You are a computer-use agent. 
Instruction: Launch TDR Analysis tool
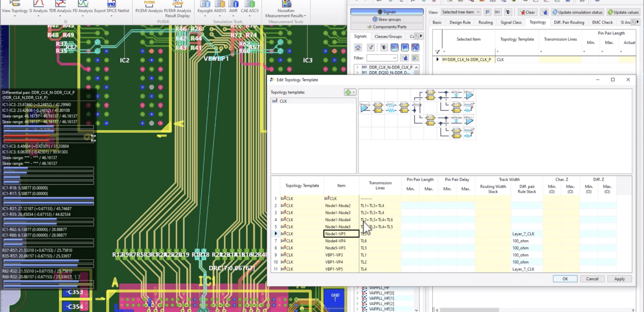point(60,8)
